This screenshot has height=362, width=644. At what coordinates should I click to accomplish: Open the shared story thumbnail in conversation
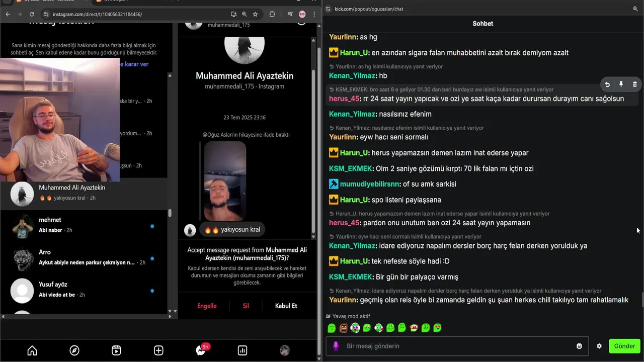coord(225,181)
